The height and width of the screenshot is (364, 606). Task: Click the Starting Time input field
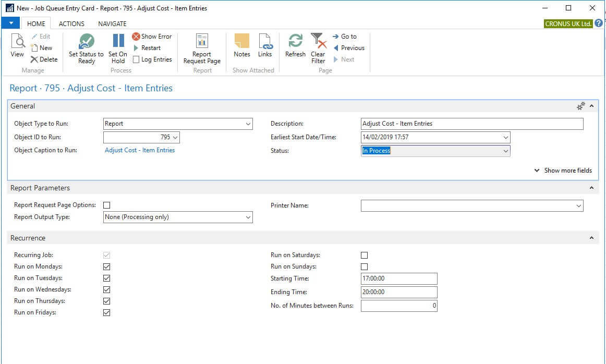click(x=399, y=278)
